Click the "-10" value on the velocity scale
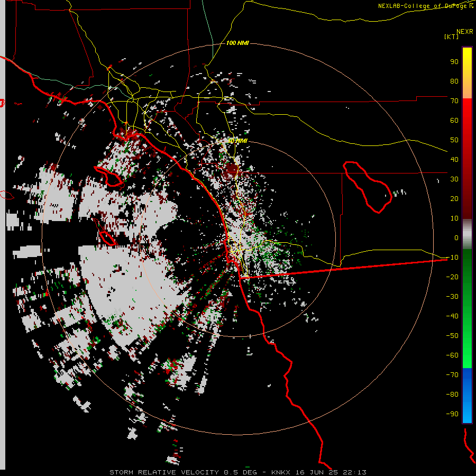Viewport: 476px width, 476px height. click(452, 258)
